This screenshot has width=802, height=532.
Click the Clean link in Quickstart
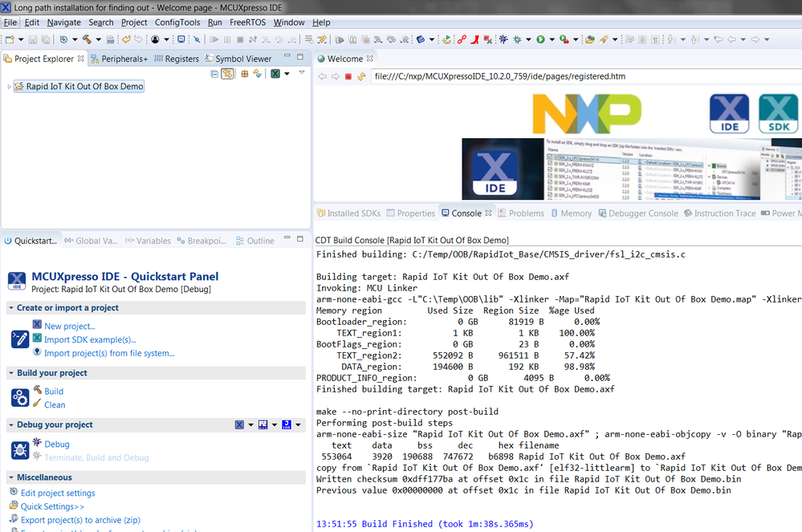55,404
